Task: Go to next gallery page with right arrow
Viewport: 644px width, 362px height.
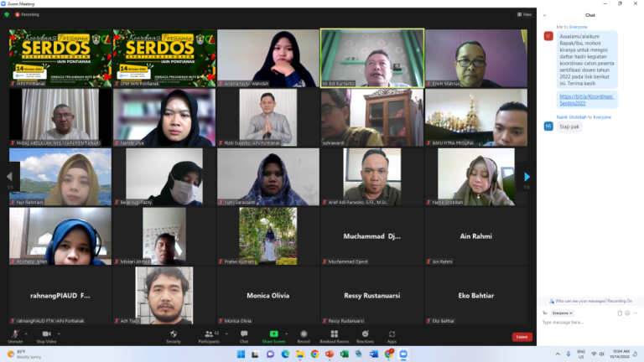Action: coord(527,177)
